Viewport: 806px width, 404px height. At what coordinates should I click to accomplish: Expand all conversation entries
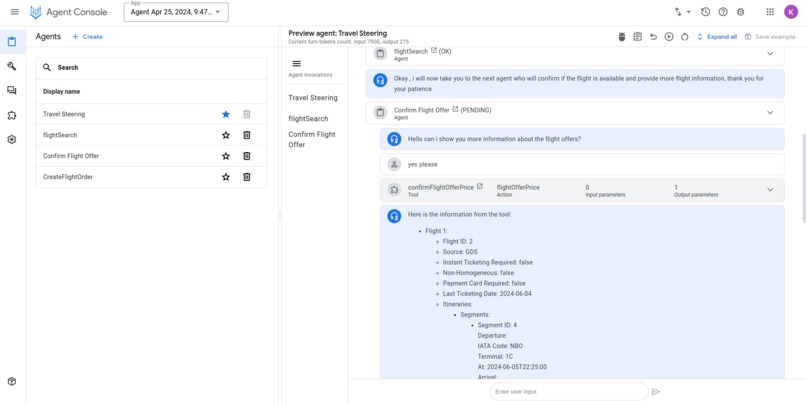[717, 37]
